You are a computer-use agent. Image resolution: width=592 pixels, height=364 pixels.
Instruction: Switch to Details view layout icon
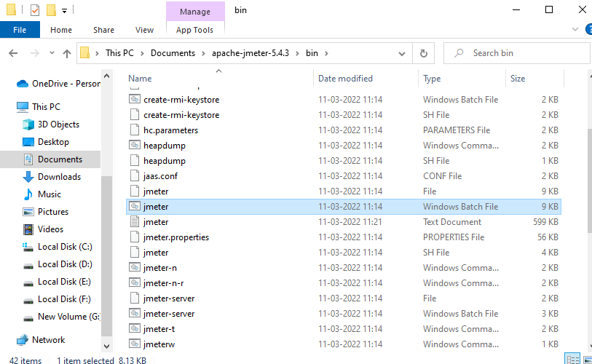tap(572, 359)
